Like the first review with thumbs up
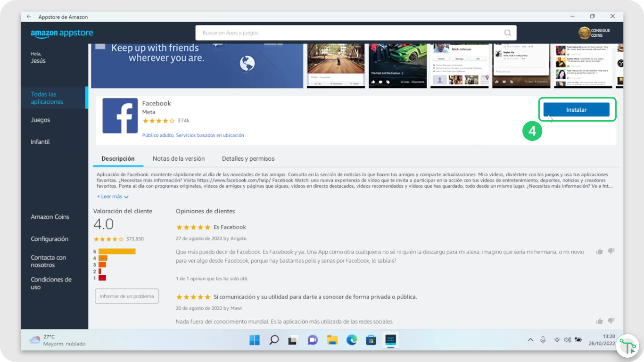This screenshot has height=362, width=644. point(600,251)
